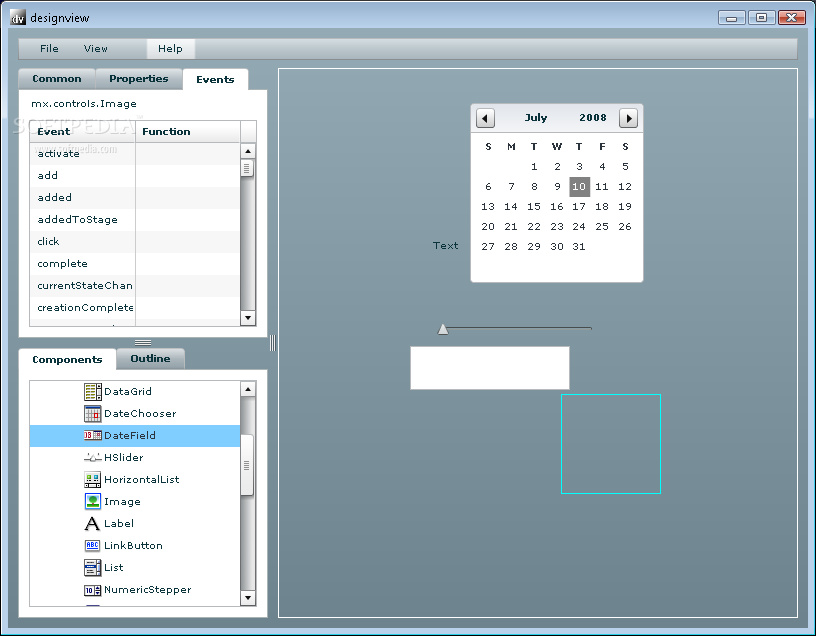Select the cyan-outlined image placeholder
Screen dimensions: 816x636
(611, 444)
